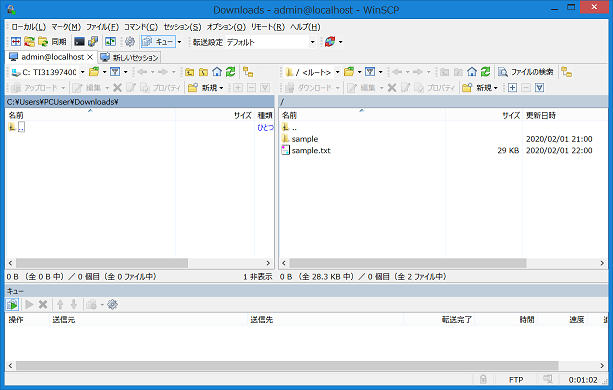Refresh the local panel directory
The width and height of the screenshot is (613, 390).
pos(231,72)
